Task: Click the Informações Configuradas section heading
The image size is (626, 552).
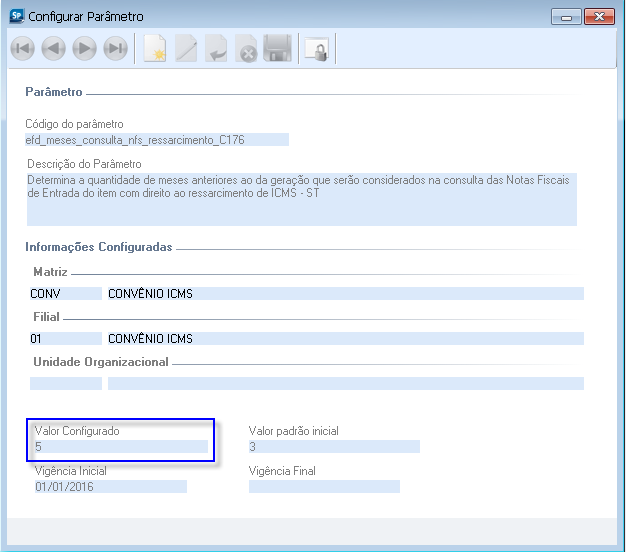Action: (x=99, y=247)
